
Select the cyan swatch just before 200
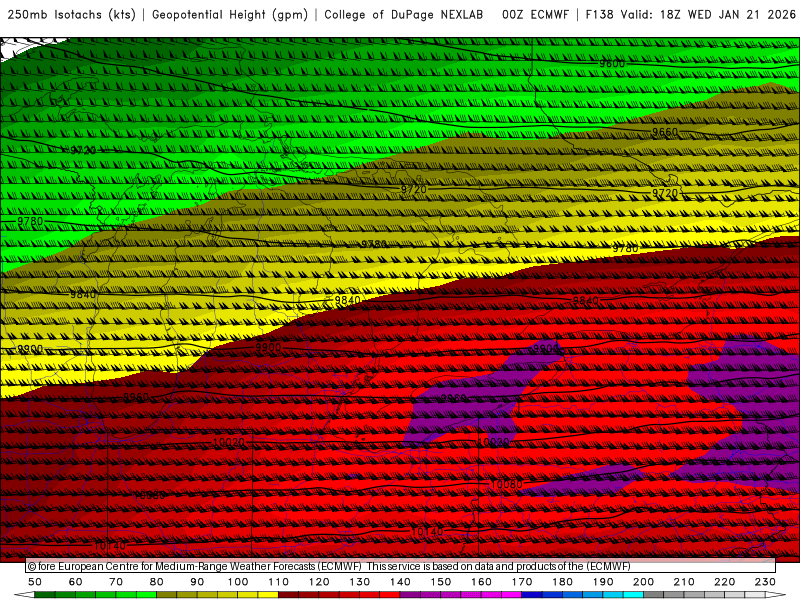point(634,595)
